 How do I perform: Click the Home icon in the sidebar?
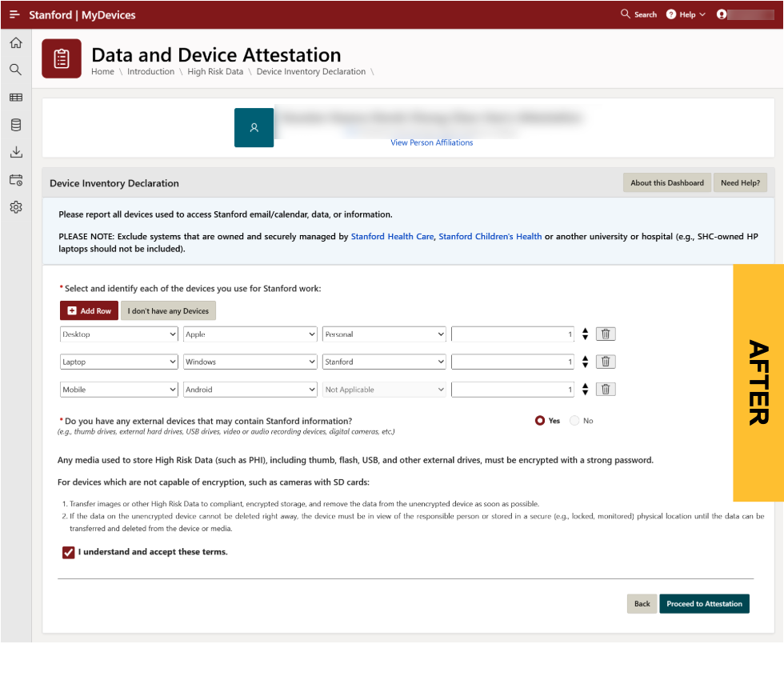[x=16, y=43]
